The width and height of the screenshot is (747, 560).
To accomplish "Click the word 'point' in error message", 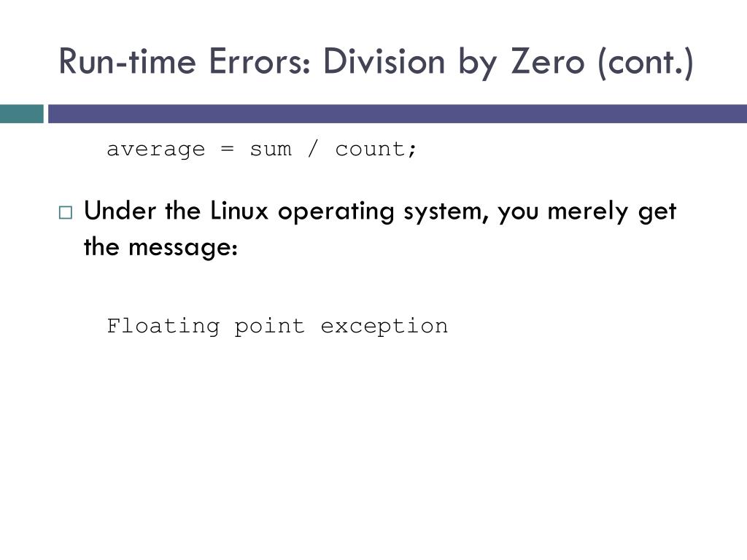I will 269,327.
